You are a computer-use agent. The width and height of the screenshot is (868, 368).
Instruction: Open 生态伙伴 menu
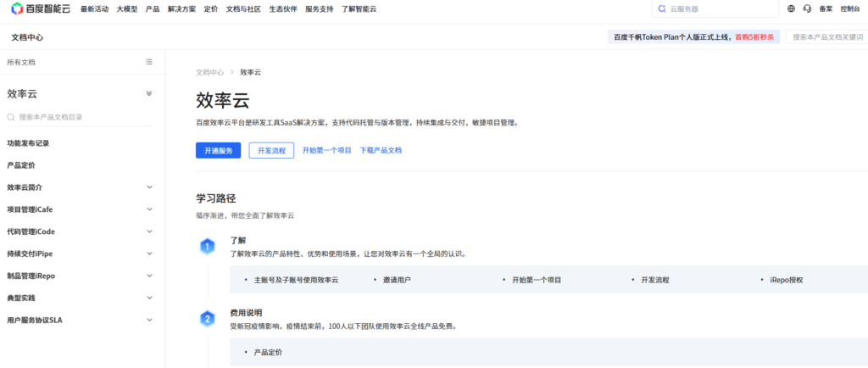pyautogui.click(x=283, y=8)
